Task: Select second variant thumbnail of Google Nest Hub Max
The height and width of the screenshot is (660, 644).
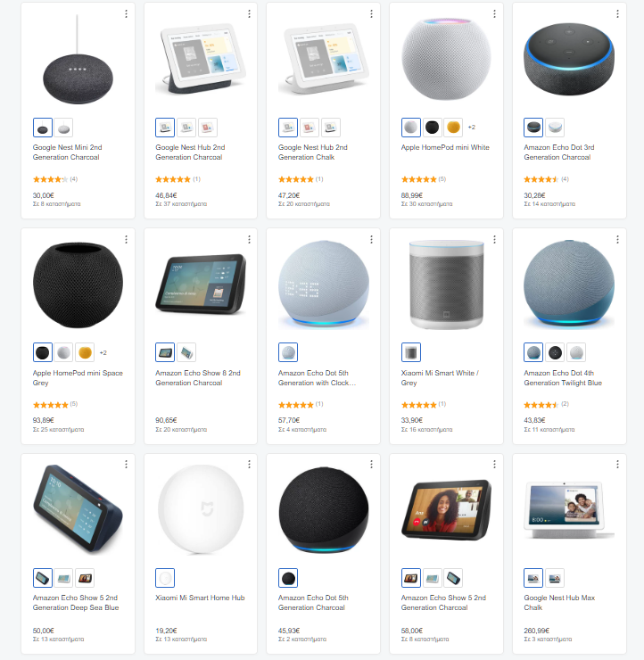Action: point(555,578)
